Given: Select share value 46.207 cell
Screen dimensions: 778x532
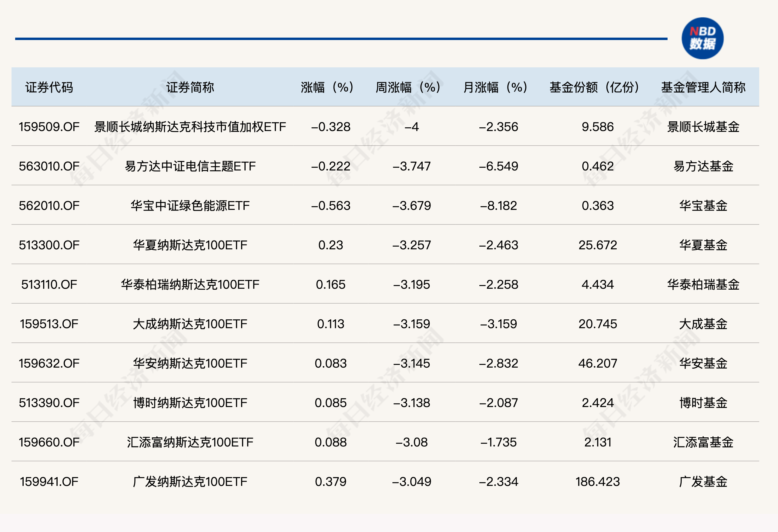Looking at the screenshot, I should 598,363.
